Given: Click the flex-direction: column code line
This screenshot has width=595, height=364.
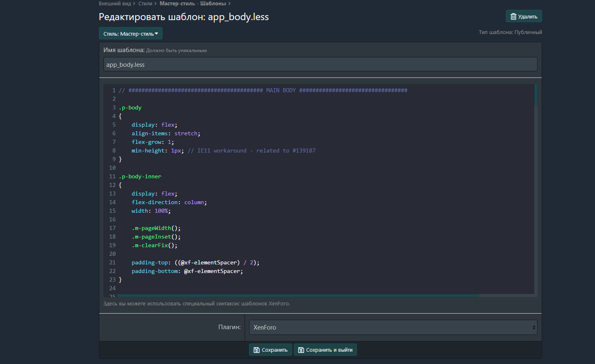Looking at the screenshot, I should point(169,202).
